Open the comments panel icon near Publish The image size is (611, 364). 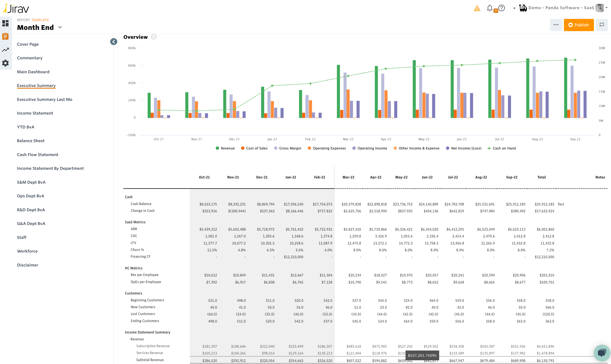click(x=601, y=25)
